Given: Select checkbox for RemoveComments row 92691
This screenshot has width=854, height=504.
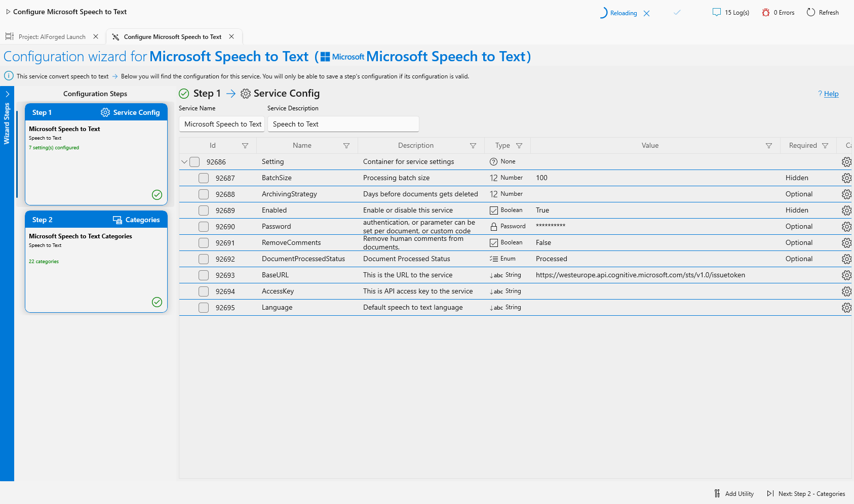Looking at the screenshot, I should tap(204, 243).
